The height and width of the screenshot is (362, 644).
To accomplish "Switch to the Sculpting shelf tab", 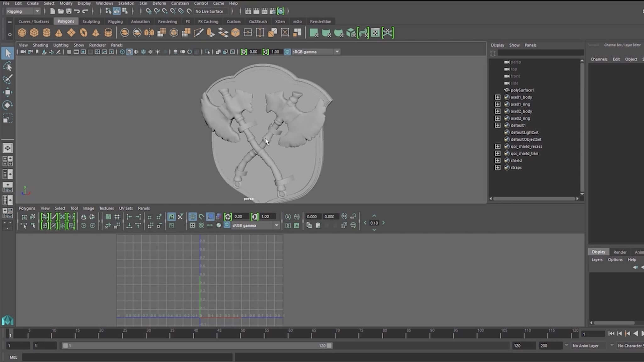I will 91,21.
